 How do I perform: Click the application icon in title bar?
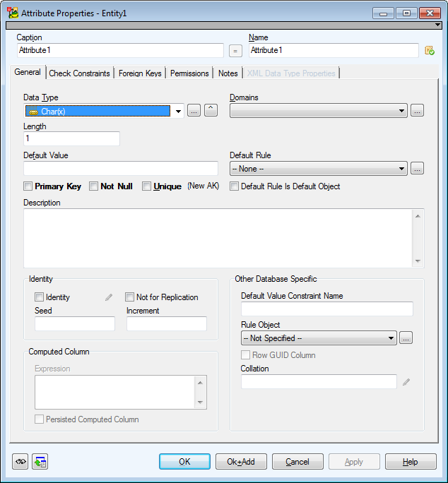click(13, 13)
